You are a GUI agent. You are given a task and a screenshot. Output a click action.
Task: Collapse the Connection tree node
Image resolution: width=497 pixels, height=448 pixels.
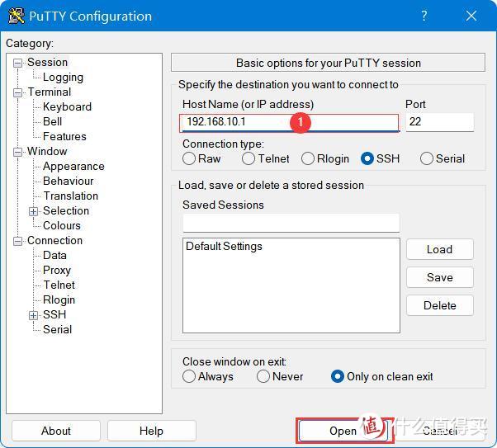tap(18, 241)
